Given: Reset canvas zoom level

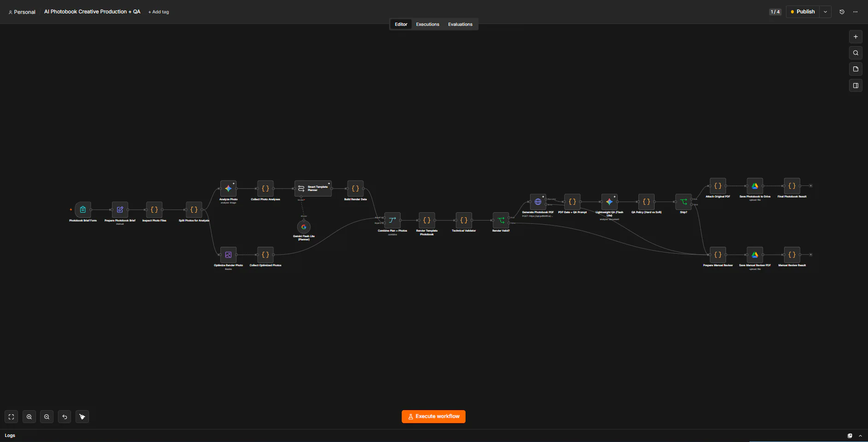Looking at the screenshot, I should click(x=65, y=417).
